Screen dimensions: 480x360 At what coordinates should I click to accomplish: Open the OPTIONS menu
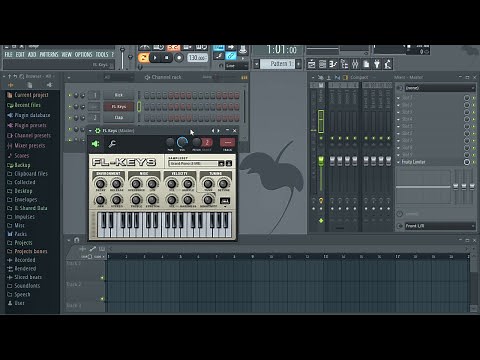83,54
